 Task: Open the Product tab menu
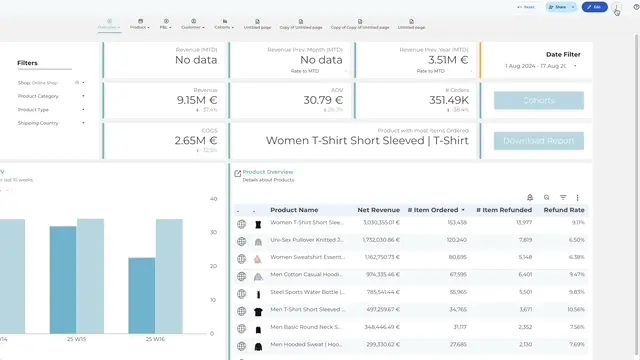140,24
